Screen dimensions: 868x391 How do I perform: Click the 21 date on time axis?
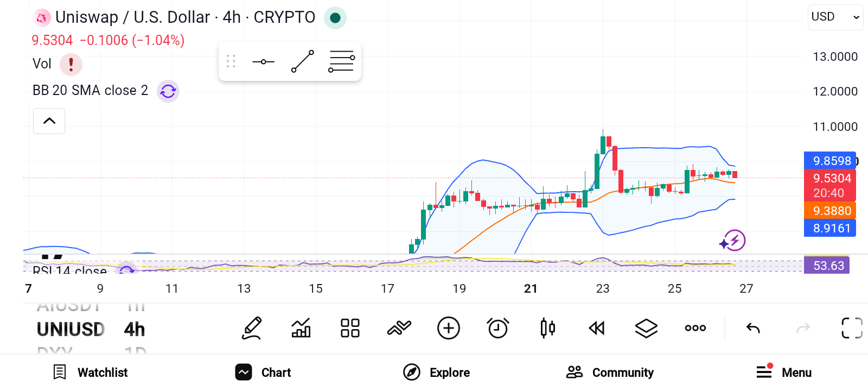(531, 289)
